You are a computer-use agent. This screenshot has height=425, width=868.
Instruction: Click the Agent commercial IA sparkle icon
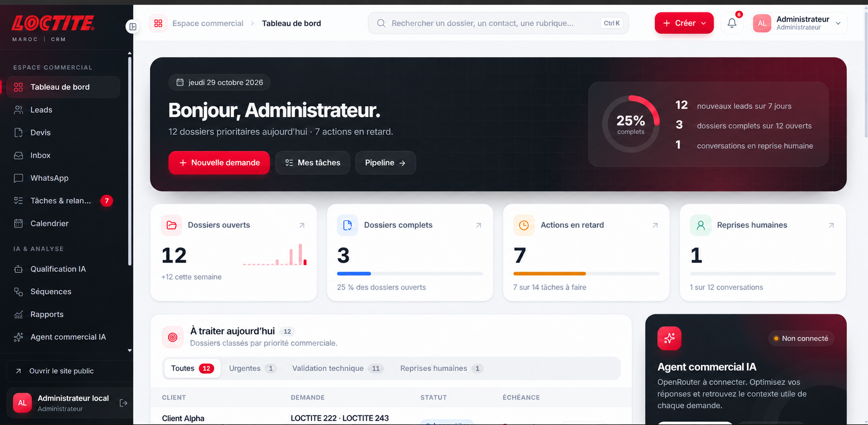[x=669, y=338]
